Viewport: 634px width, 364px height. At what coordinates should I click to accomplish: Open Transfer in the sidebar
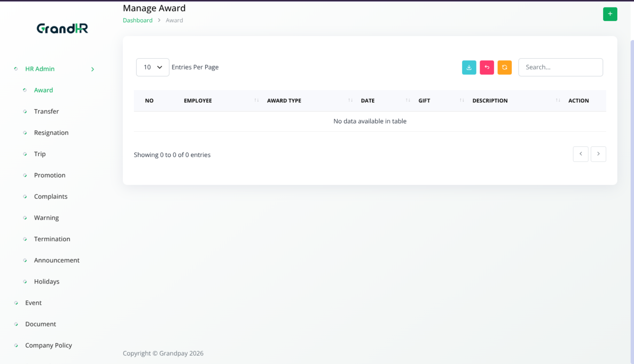46,111
